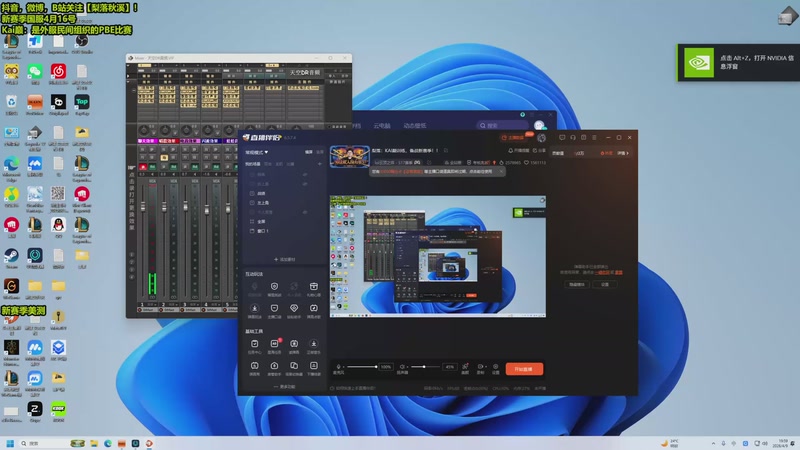The height and width of the screenshot is (450, 800).
Task: Click the second icon in the bottom tool row
Action: click(274, 366)
